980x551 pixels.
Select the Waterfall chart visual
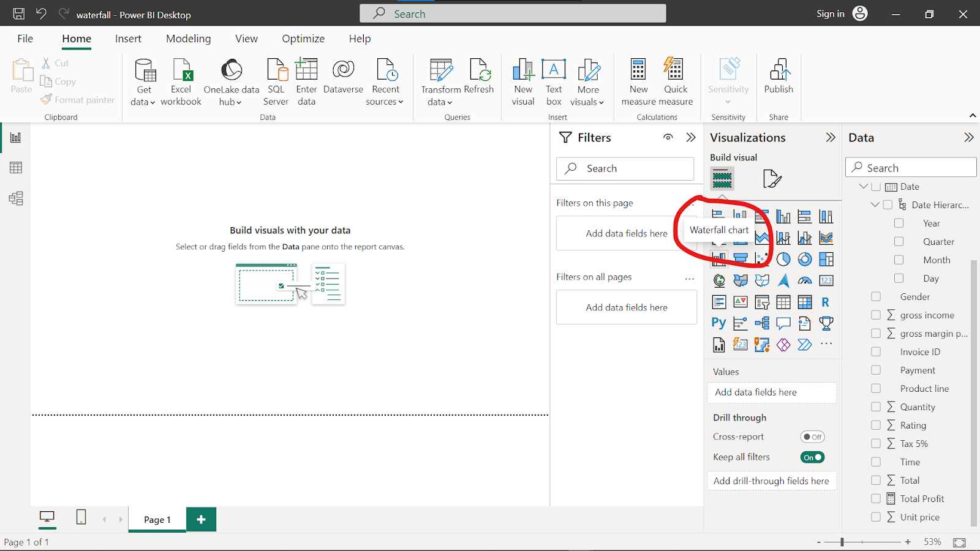pyautogui.click(x=719, y=259)
